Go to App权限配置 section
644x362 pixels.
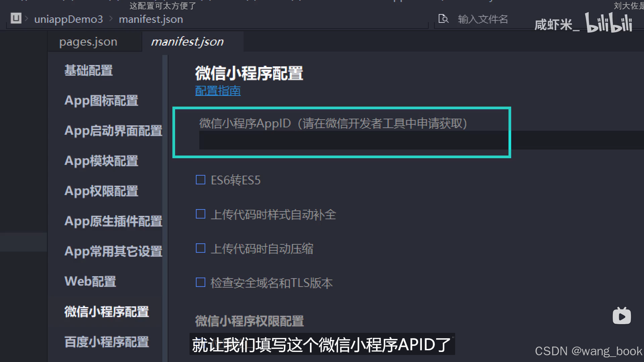pos(101,191)
